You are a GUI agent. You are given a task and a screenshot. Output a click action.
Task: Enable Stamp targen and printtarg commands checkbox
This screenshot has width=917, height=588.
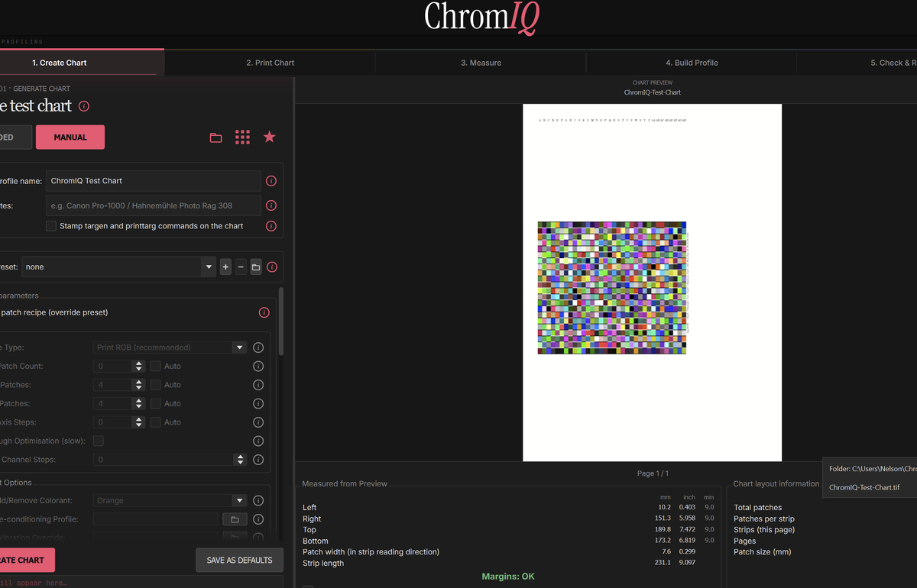51,226
